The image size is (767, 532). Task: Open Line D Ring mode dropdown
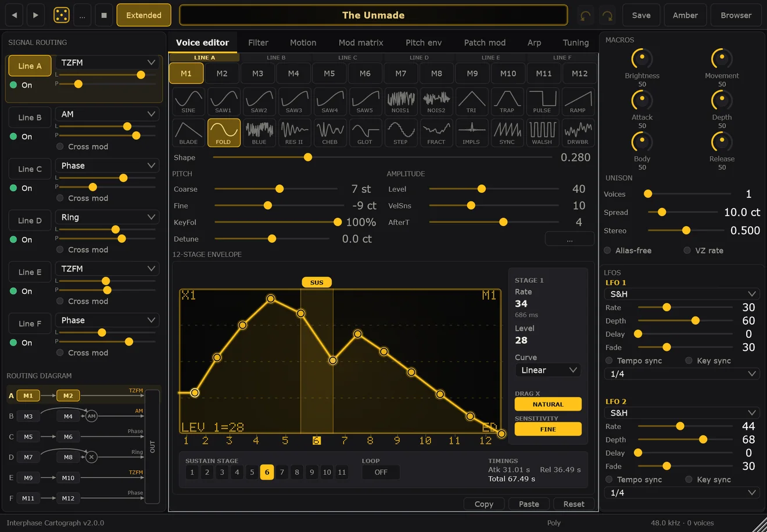(108, 217)
